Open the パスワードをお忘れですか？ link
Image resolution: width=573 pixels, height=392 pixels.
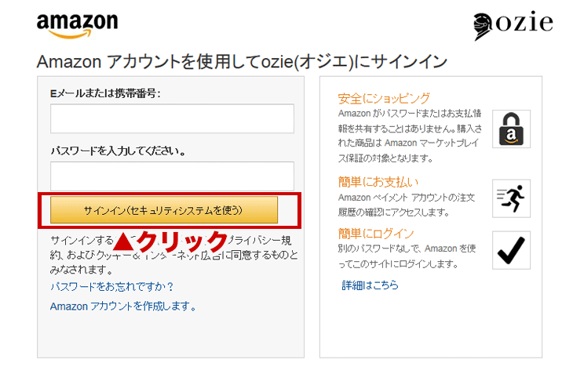(111, 286)
